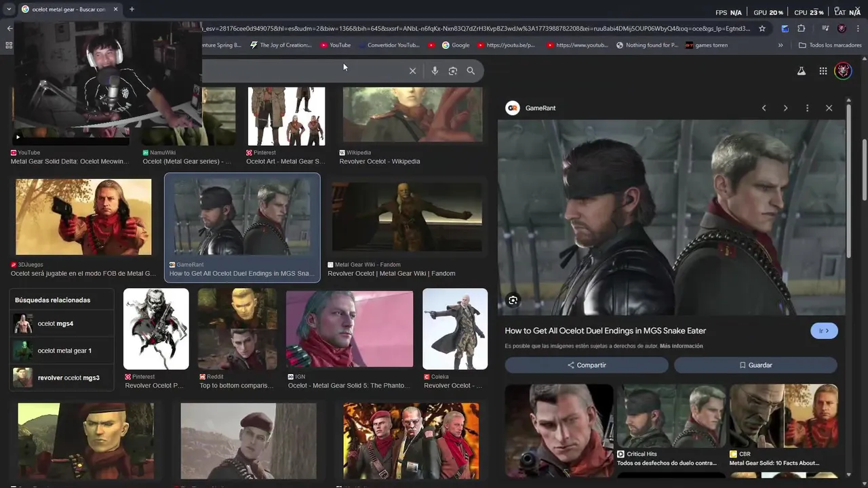Click the address bar URL field

[475, 28]
